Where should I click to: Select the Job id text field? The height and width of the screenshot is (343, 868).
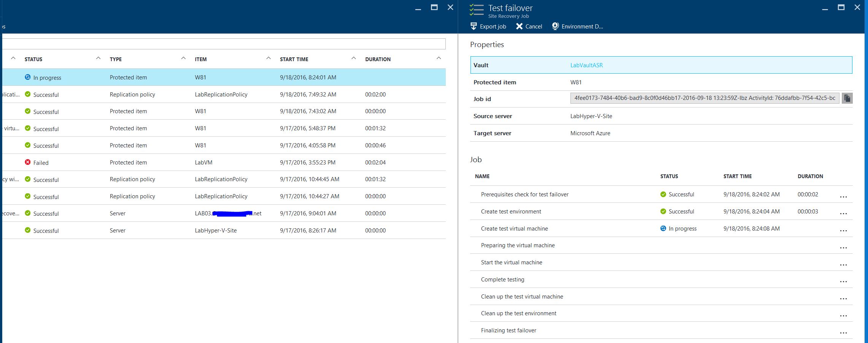(x=704, y=98)
